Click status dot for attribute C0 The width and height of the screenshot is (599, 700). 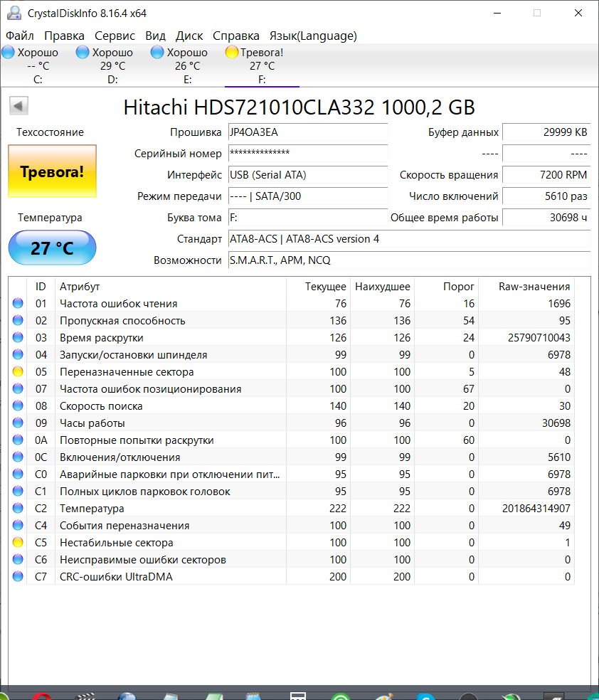[18, 474]
